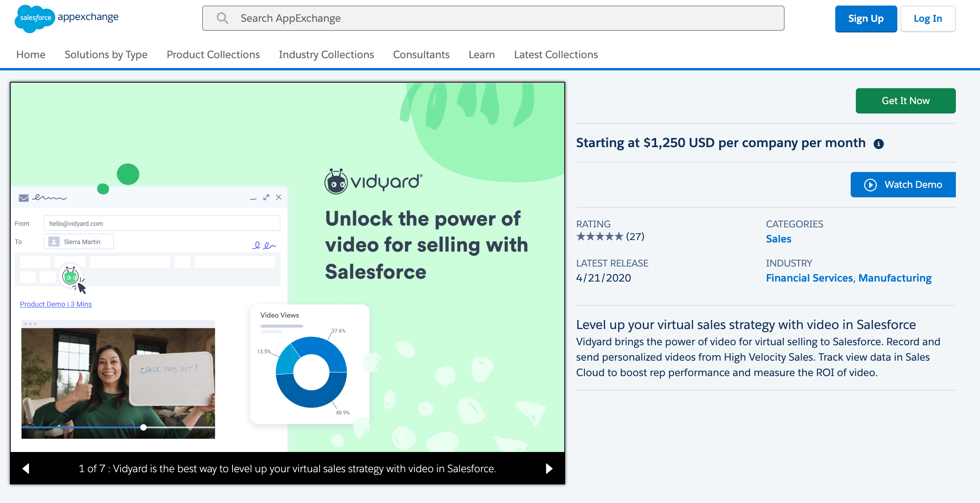This screenshot has height=503, width=980.
Task: Click the hello@vidyard.com From field
Action: pyautogui.click(x=162, y=223)
